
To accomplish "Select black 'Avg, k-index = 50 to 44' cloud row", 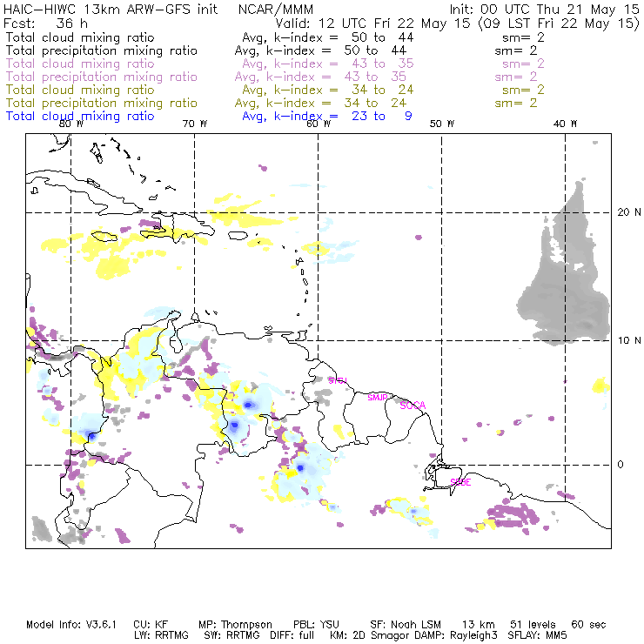I will (x=328, y=37).
